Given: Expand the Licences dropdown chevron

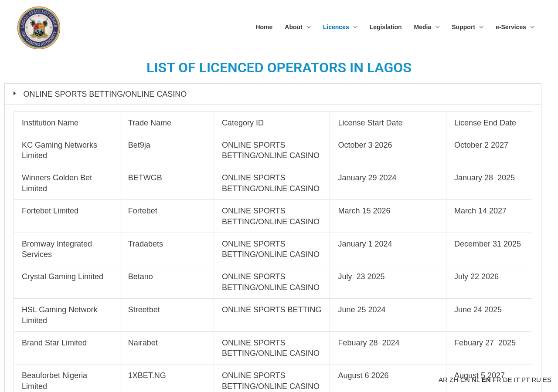Looking at the screenshot, I should 355,27.
